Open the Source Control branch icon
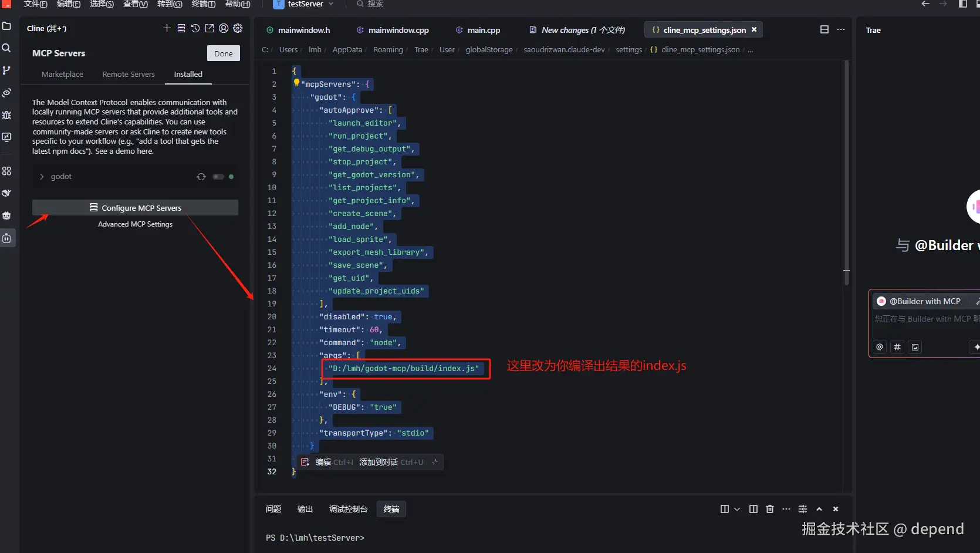 pos(7,70)
